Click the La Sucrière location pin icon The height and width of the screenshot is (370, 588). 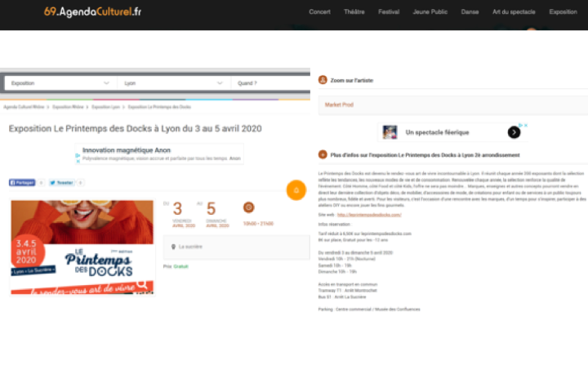tap(172, 246)
